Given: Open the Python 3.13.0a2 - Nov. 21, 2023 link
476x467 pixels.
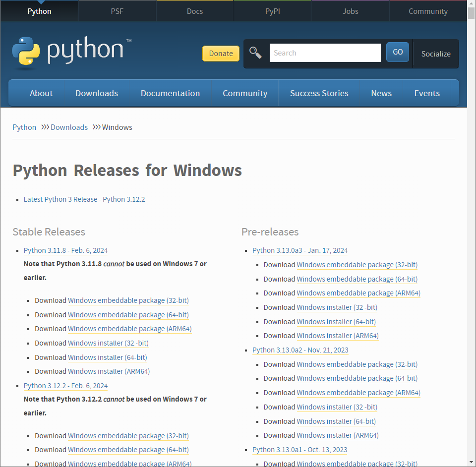Looking at the screenshot, I should pos(300,350).
